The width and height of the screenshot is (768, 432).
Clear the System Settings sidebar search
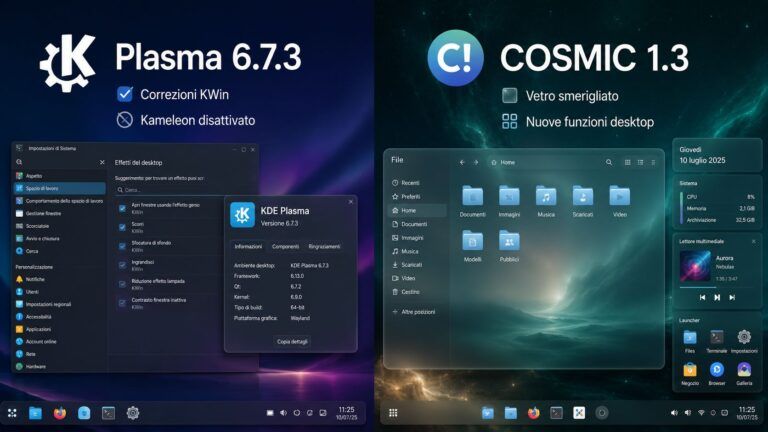pyautogui.click(x=102, y=162)
